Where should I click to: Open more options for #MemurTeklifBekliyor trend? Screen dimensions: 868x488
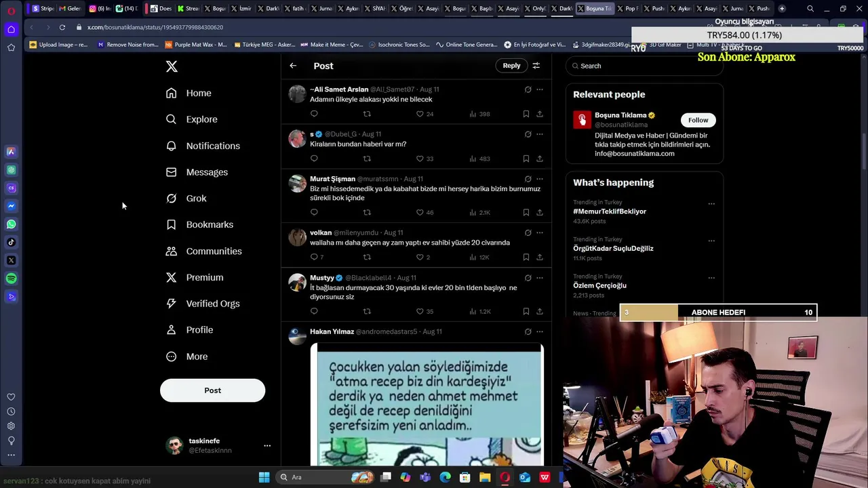coord(711,203)
